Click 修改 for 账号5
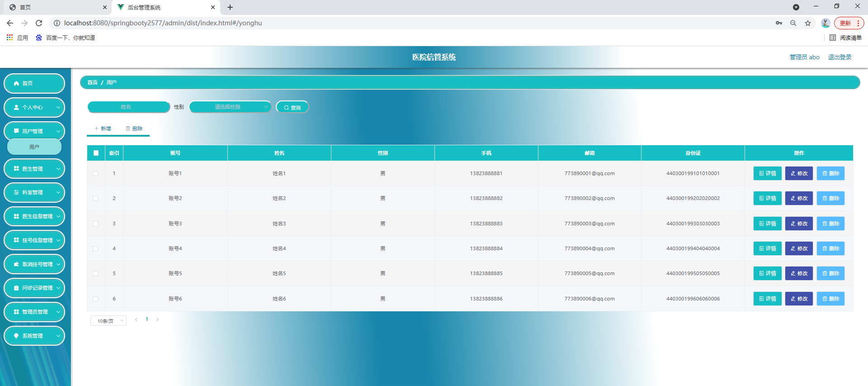Image resolution: width=868 pixels, height=386 pixels. [x=799, y=273]
